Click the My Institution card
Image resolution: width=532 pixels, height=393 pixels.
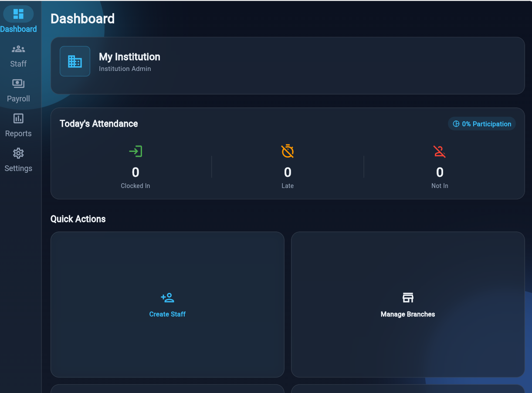point(288,65)
